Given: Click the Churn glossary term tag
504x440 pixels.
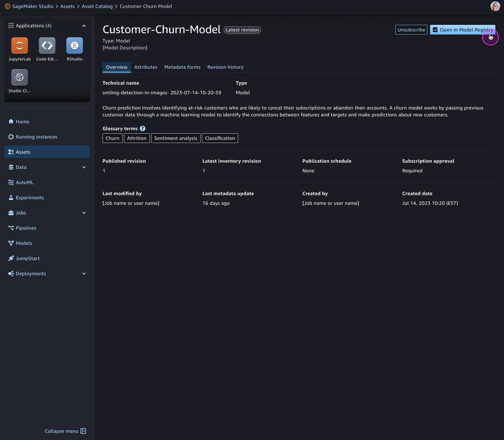Looking at the screenshot, I should coord(113,138).
